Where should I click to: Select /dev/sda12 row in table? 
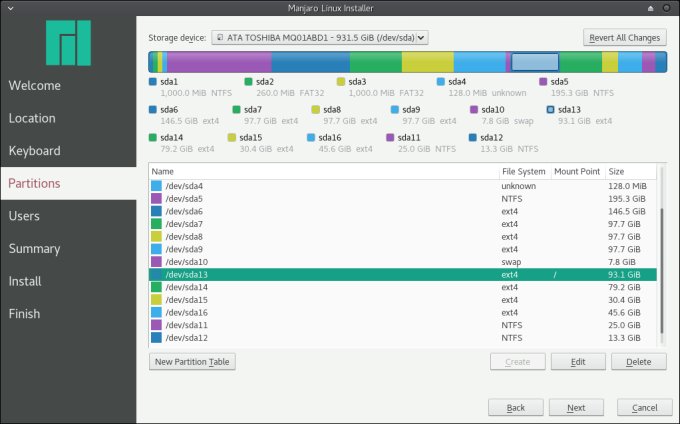(x=402, y=338)
